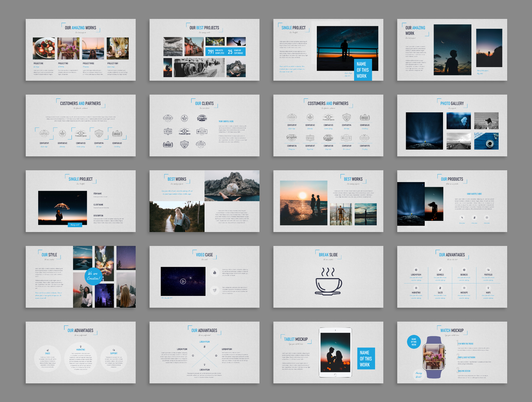The width and height of the screenshot is (532, 402).
Task: Click the YouTube icon on the Video Case slide
Action: 215,272
